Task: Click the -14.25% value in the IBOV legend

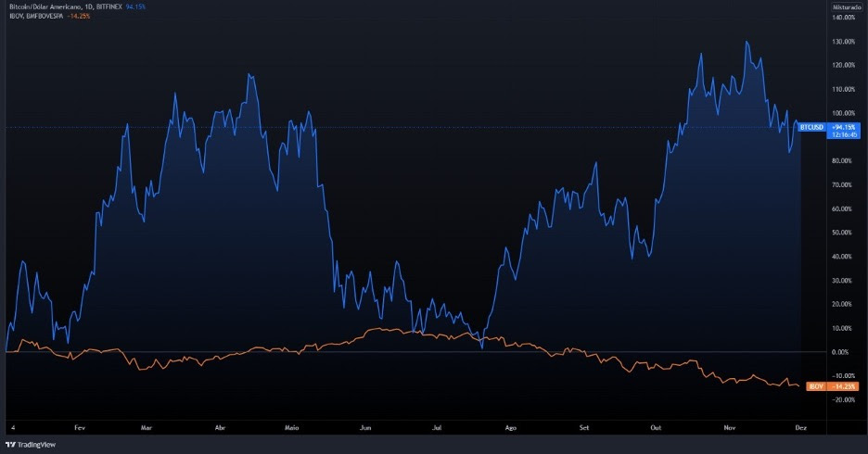Action: point(79,16)
